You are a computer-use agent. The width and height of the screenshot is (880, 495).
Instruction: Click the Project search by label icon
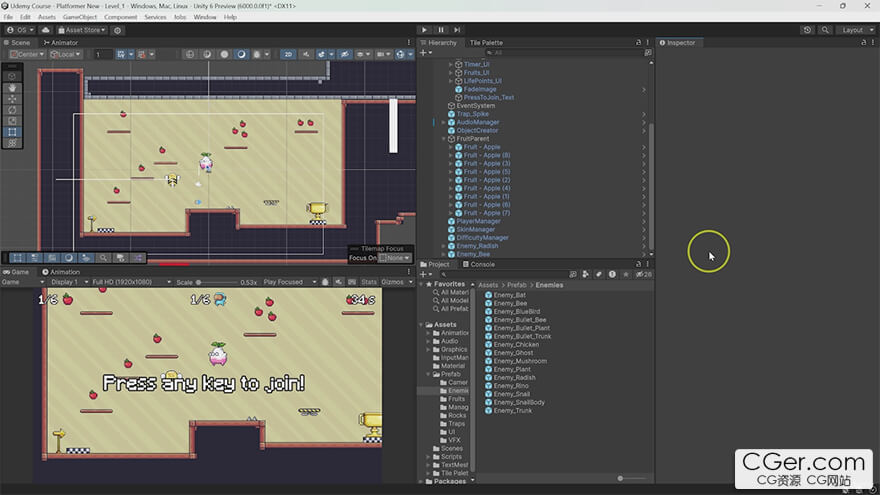tap(599, 274)
